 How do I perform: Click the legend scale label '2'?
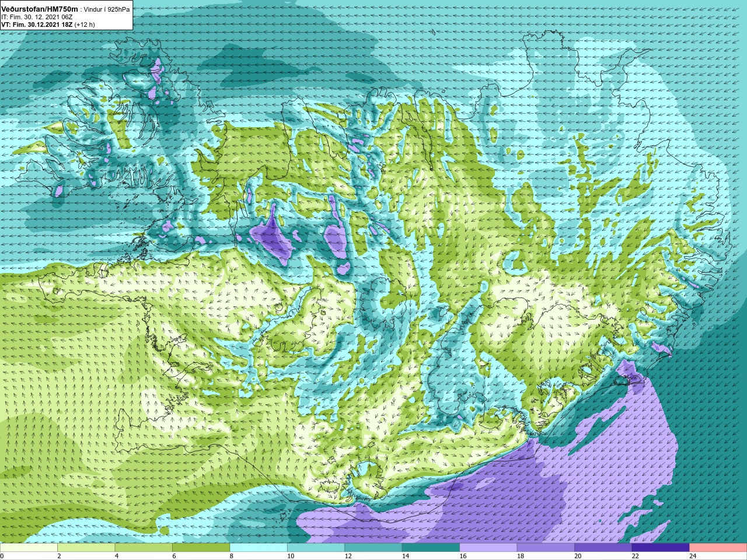[59, 556]
